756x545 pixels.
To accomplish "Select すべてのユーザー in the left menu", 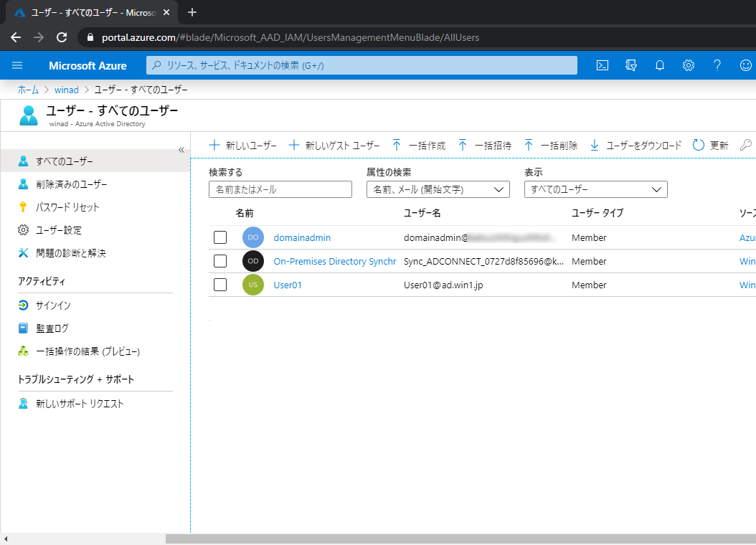I will click(95, 161).
